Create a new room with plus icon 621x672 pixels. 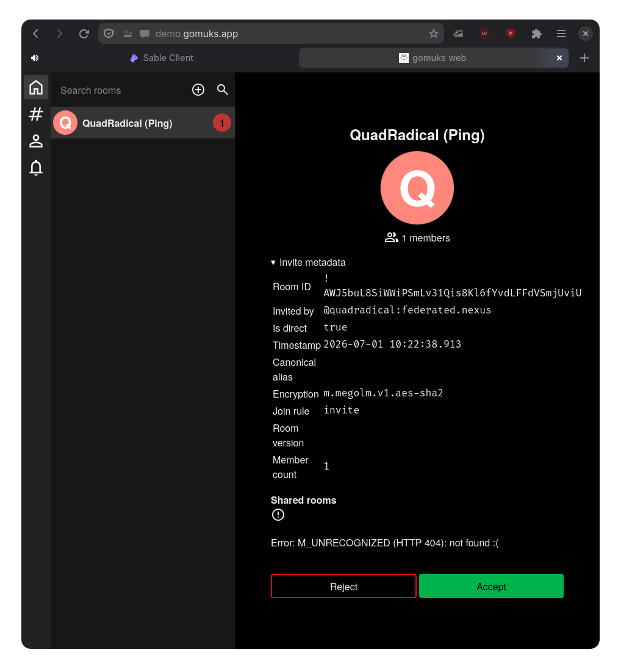click(198, 90)
